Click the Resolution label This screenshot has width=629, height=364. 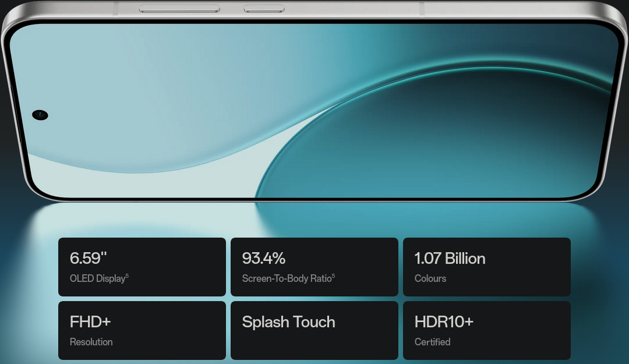tap(91, 342)
